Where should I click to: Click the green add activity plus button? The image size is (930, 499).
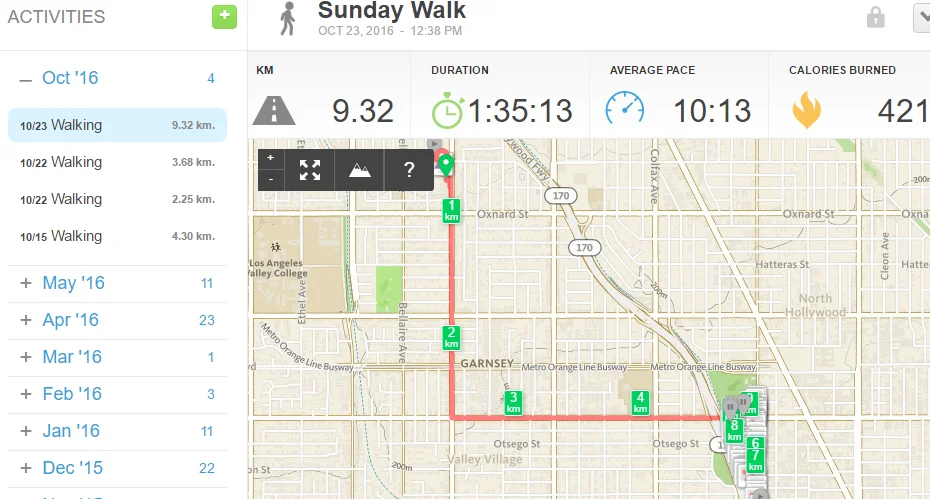224,17
